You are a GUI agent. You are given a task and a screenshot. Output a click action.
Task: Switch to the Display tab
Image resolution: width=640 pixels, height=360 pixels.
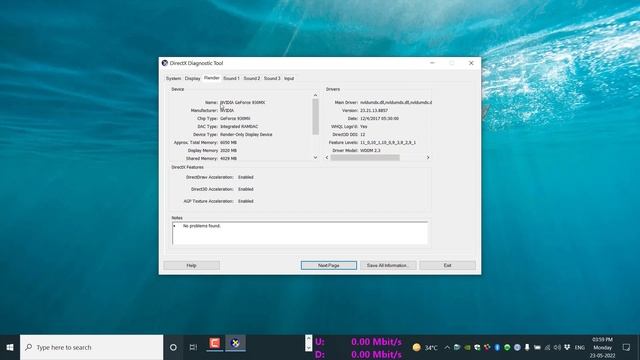[192, 78]
